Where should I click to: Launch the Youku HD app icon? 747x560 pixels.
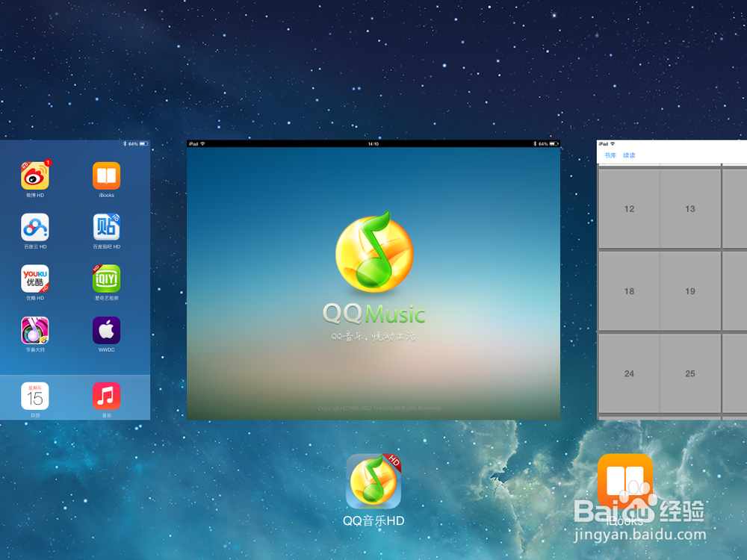[35, 279]
